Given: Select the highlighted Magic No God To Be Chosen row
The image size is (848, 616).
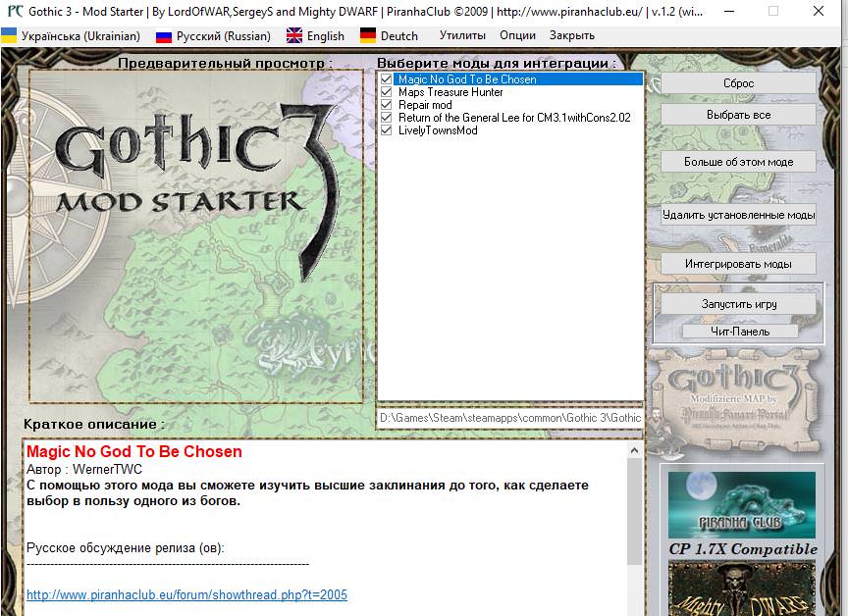Looking at the screenshot, I should click(x=518, y=78).
